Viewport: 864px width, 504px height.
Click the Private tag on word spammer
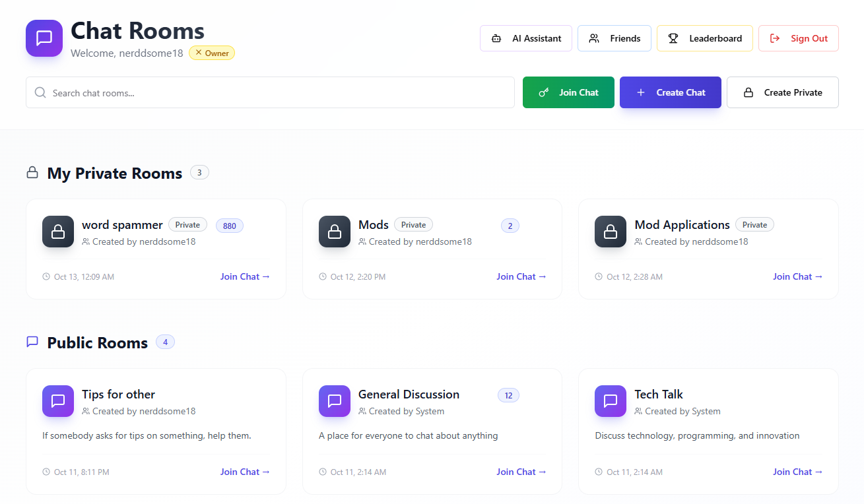click(x=187, y=225)
